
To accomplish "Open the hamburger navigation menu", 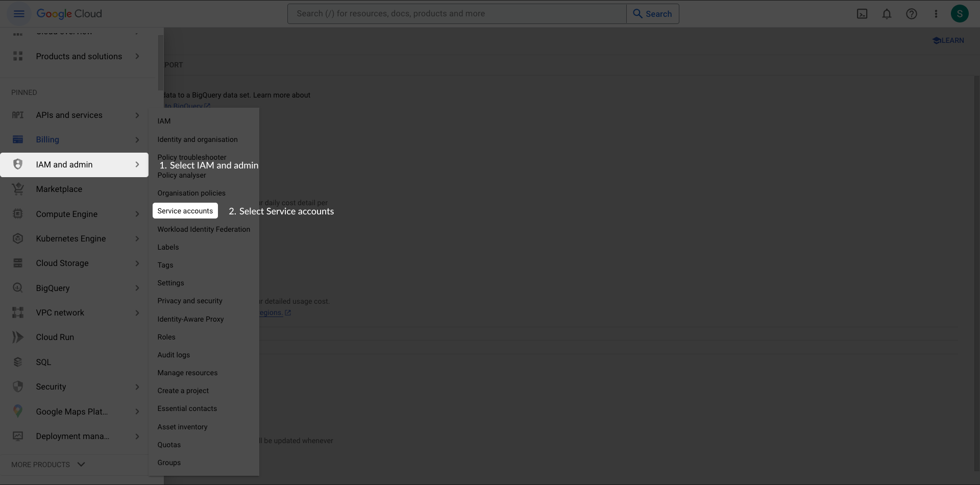I will coord(19,14).
